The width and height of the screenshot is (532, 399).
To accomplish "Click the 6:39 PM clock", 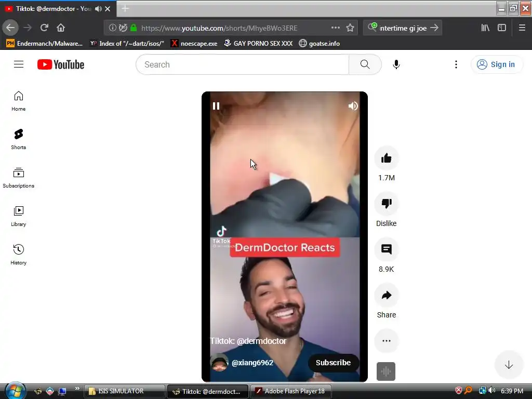I will 512,391.
